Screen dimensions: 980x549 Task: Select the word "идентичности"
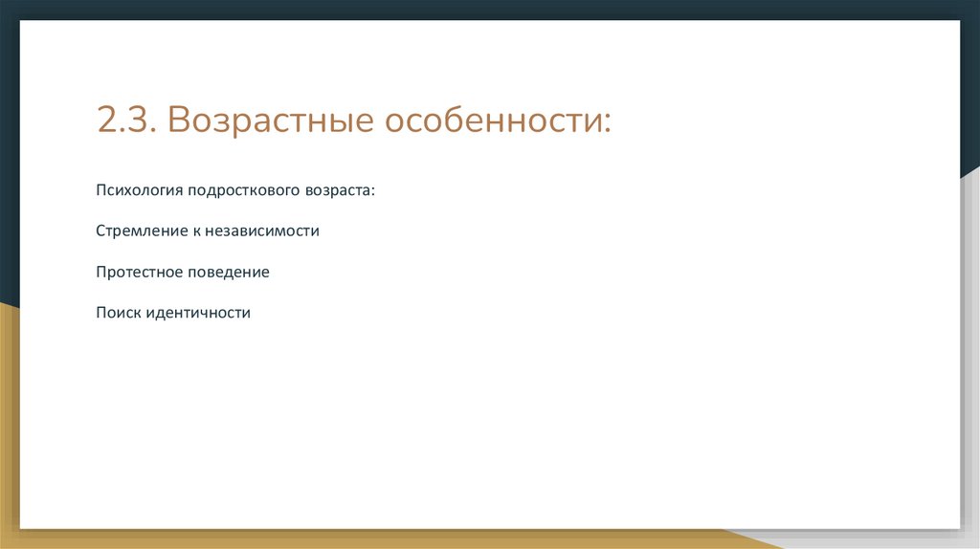(198, 313)
